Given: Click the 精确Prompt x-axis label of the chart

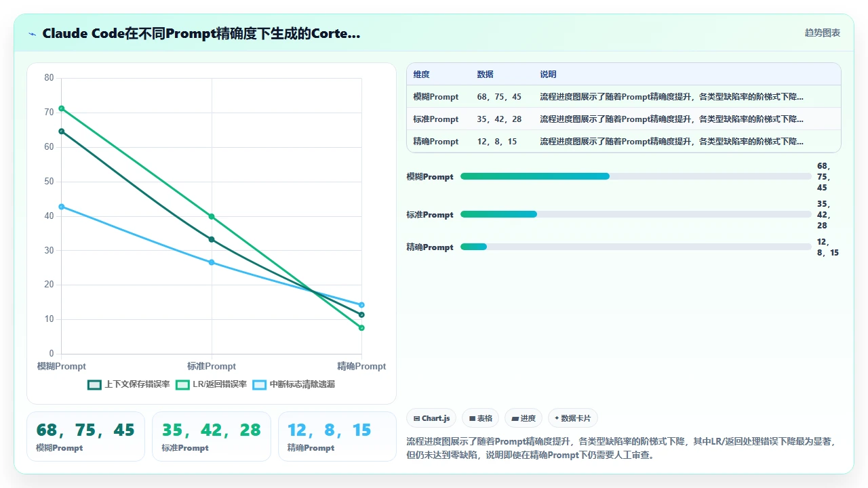Looking at the screenshot, I should [361, 367].
